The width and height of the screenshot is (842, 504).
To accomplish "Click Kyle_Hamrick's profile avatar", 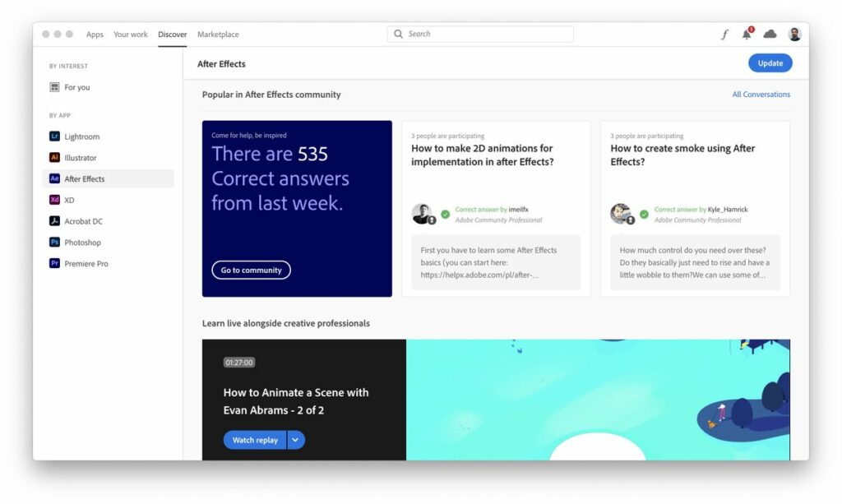I will [x=621, y=214].
